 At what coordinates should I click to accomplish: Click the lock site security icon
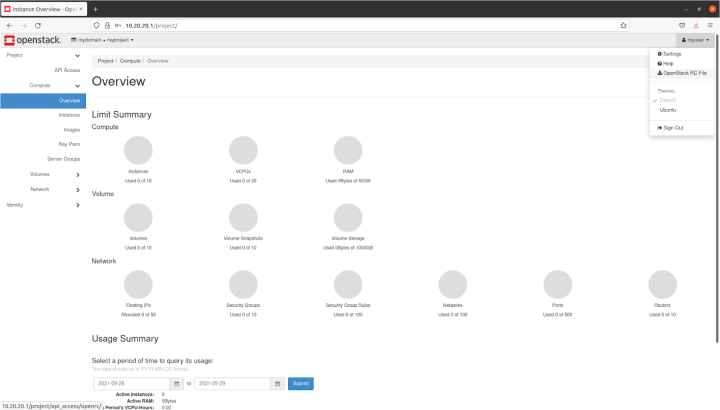click(107, 26)
